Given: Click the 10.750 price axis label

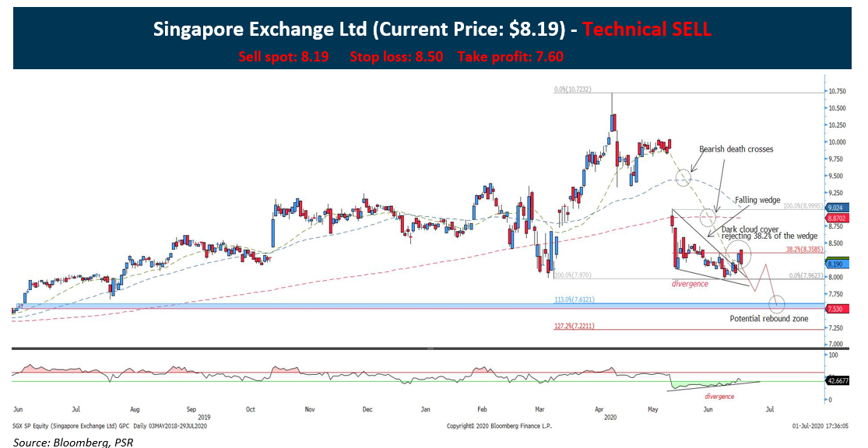Looking at the screenshot, I should pos(838,92).
